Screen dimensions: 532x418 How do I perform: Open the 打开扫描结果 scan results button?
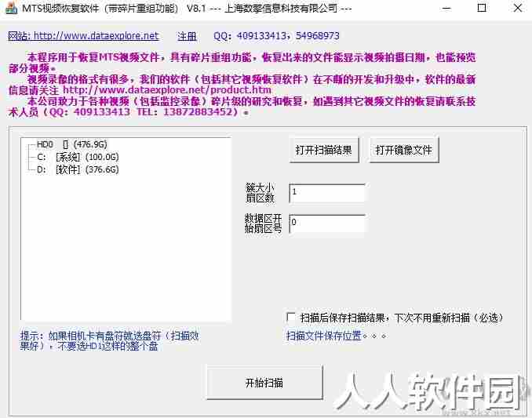[324, 150]
